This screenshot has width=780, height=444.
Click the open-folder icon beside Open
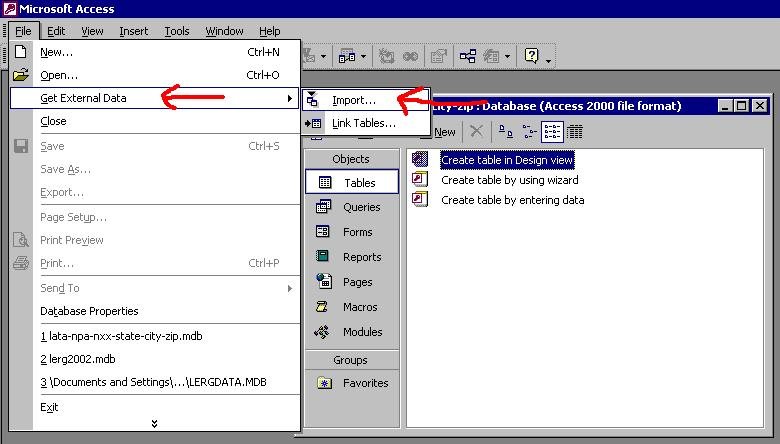pos(20,75)
